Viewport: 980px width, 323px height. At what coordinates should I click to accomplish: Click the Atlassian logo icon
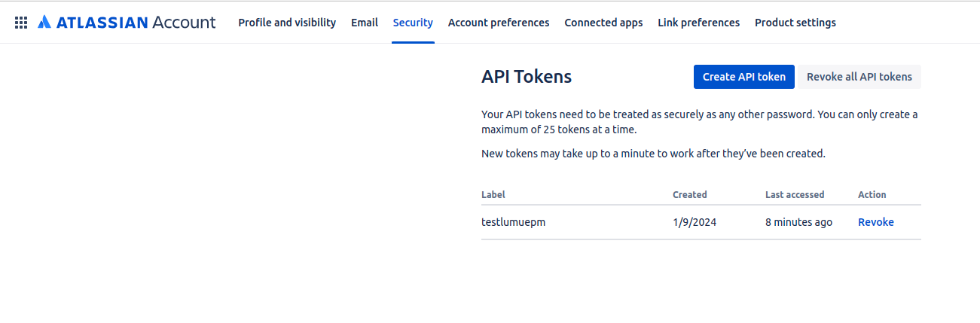[x=44, y=23]
